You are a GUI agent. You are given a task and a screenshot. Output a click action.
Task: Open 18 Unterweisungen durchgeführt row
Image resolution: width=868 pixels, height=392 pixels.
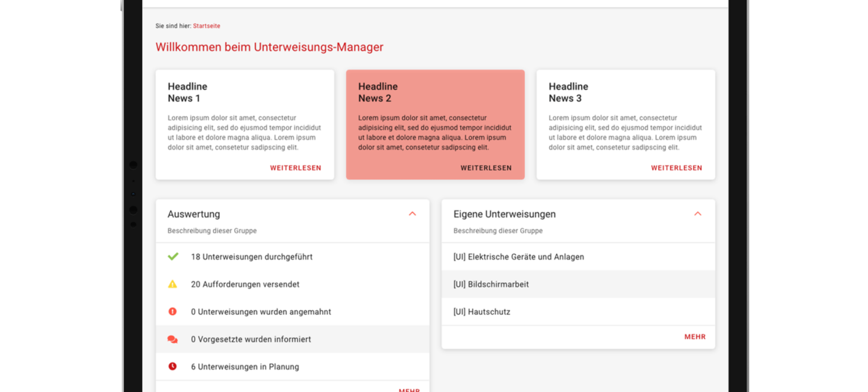pos(293,256)
